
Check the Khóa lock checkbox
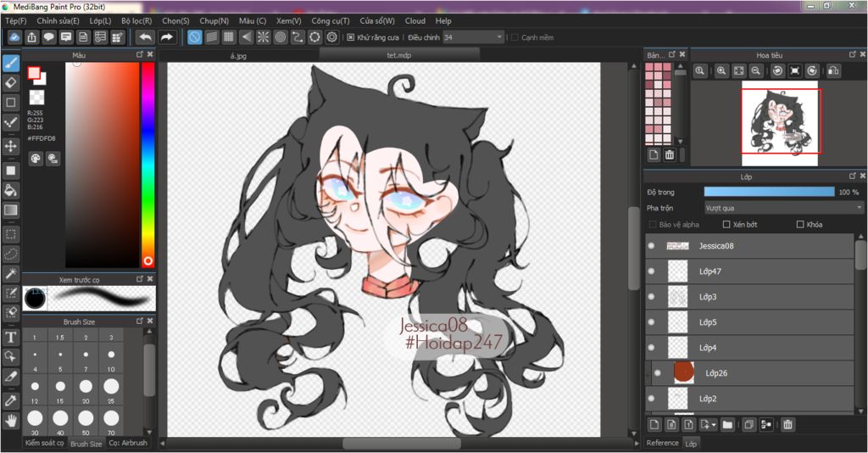point(800,224)
